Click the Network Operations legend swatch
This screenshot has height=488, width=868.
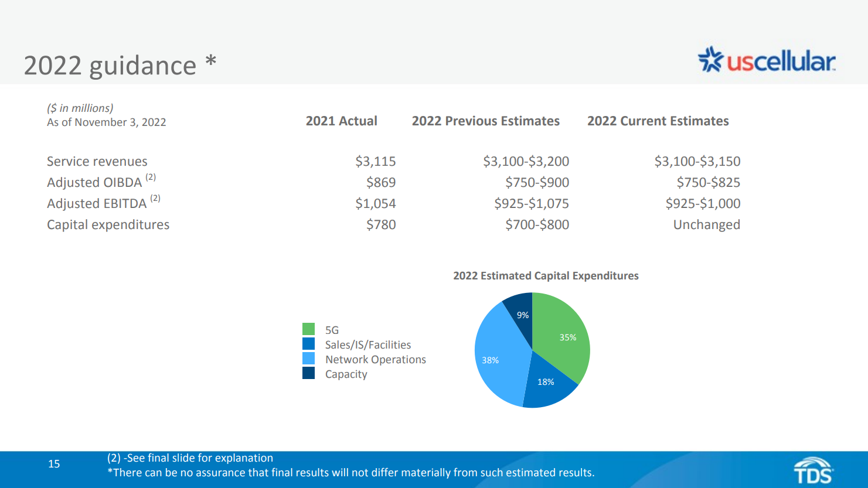pyautogui.click(x=308, y=359)
